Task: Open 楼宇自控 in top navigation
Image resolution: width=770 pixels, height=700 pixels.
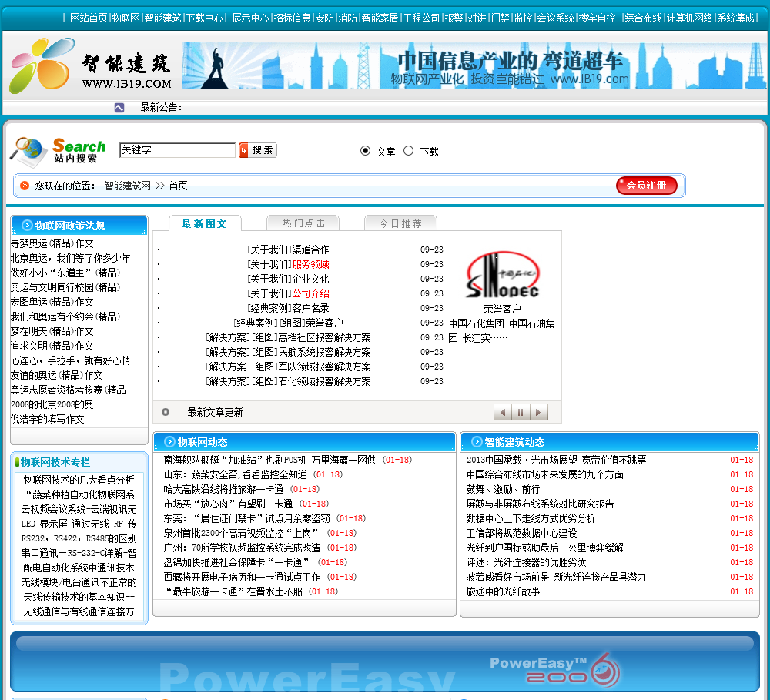Action: [x=598, y=18]
